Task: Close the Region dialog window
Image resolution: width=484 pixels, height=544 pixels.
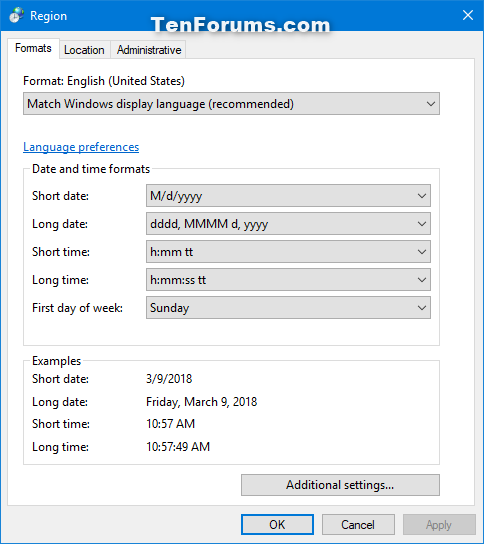Action: click(468, 15)
